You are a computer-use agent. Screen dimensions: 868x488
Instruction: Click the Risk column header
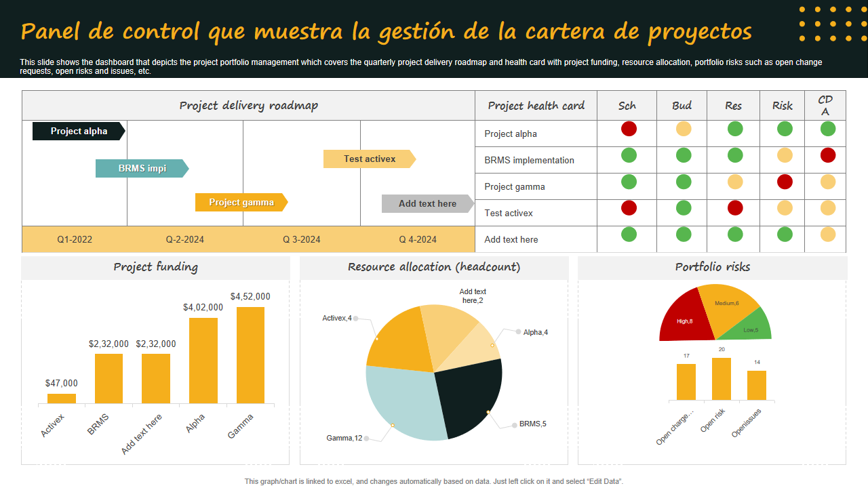click(x=783, y=105)
